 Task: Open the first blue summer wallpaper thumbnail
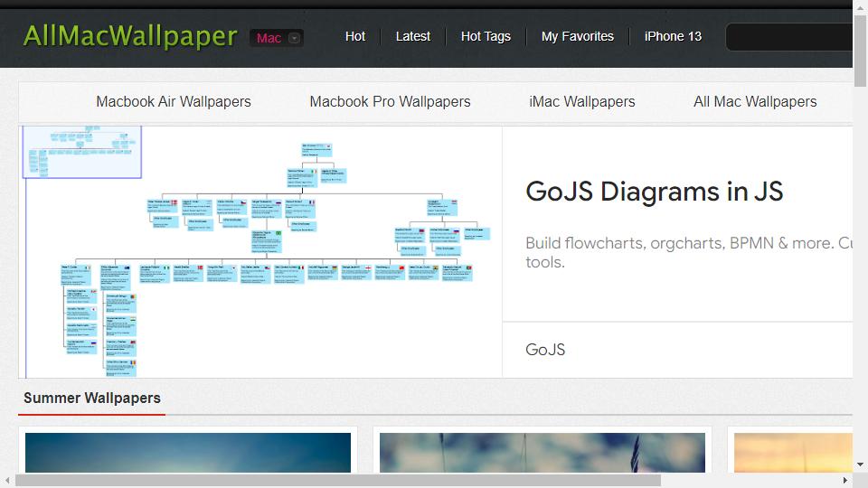188,453
